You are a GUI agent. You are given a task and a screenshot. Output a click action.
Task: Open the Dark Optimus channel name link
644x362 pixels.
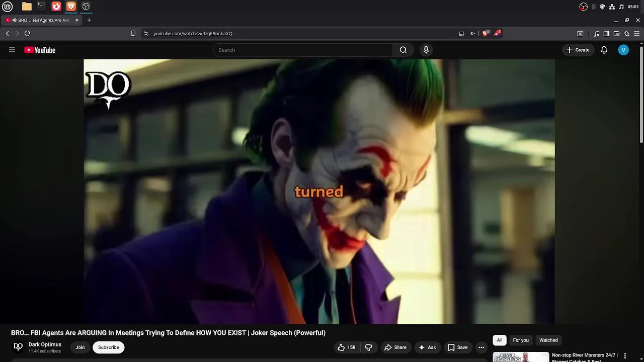click(x=45, y=344)
